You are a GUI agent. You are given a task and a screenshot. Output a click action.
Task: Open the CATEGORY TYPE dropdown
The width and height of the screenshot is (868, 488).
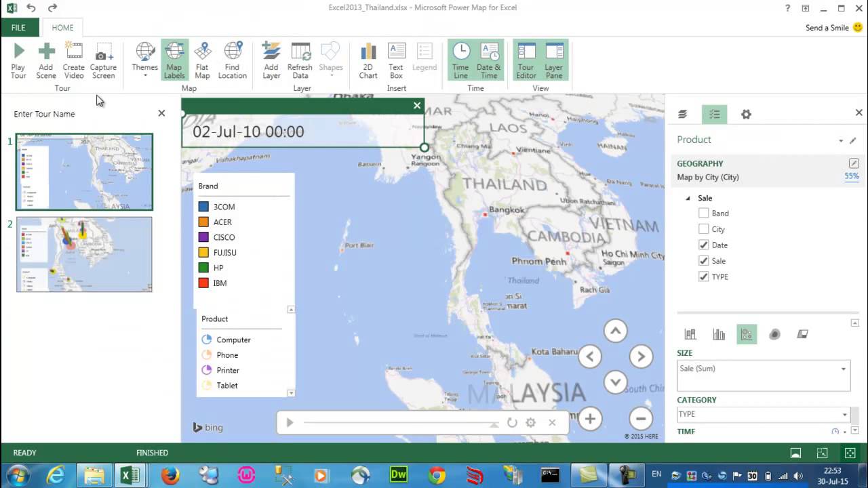point(845,415)
